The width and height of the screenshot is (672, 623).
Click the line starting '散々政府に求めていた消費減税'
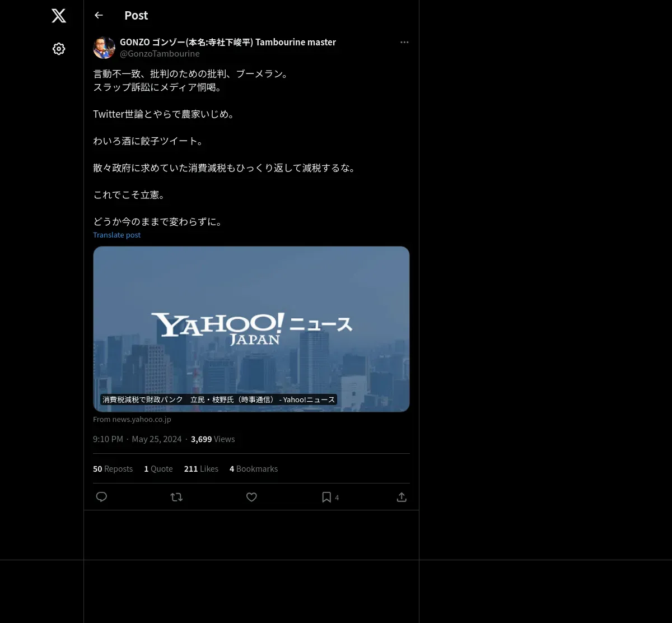click(225, 168)
